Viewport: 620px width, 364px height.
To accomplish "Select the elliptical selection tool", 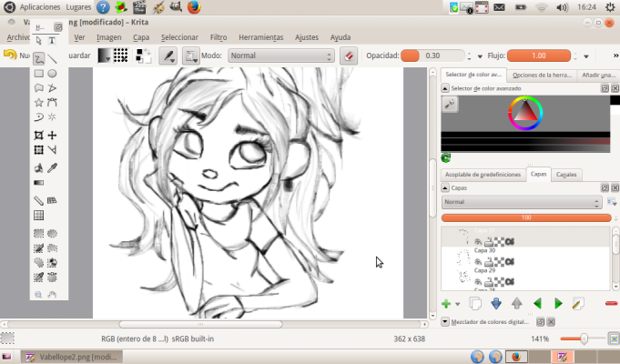I will pos(52,234).
